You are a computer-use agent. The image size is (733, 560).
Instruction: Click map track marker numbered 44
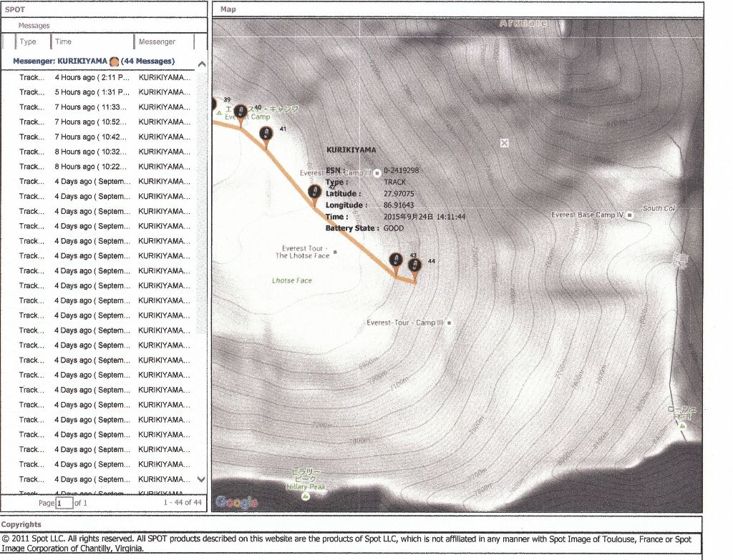pos(414,270)
